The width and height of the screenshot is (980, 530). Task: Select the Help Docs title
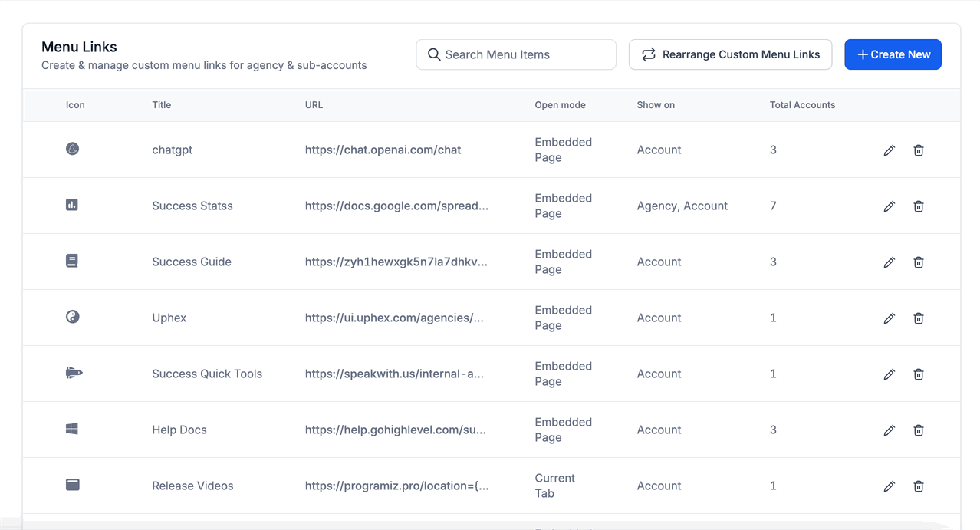[x=179, y=430]
